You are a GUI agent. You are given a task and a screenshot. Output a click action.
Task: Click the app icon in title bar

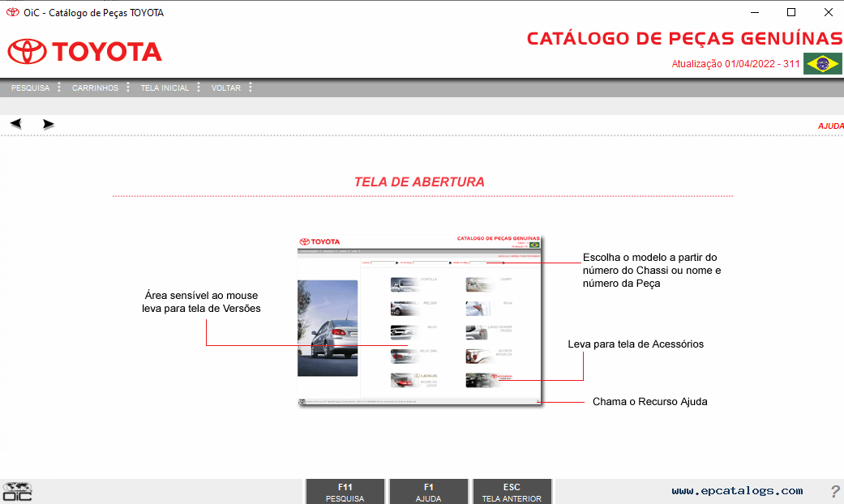(12, 12)
